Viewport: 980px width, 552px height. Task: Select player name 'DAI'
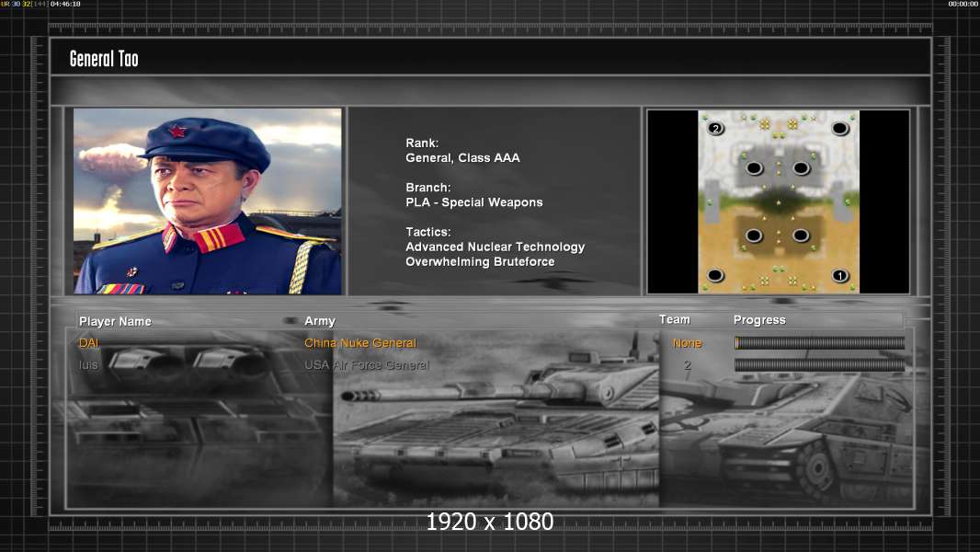[89, 343]
